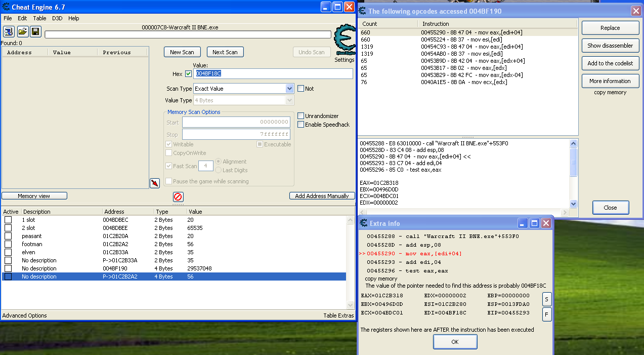Select the P->01C2B33A pointer row
Viewport: 644px width, 355px height.
[x=174, y=260]
